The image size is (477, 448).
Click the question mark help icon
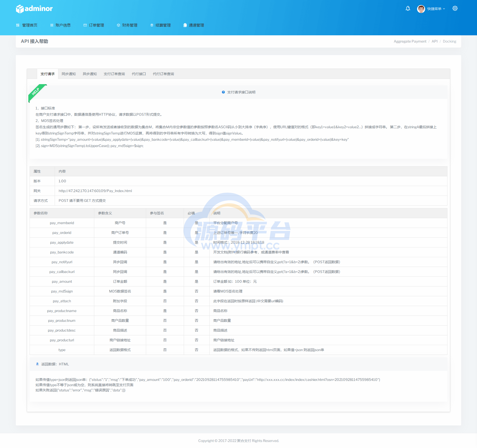pyautogui.click(x=223, y=92)
